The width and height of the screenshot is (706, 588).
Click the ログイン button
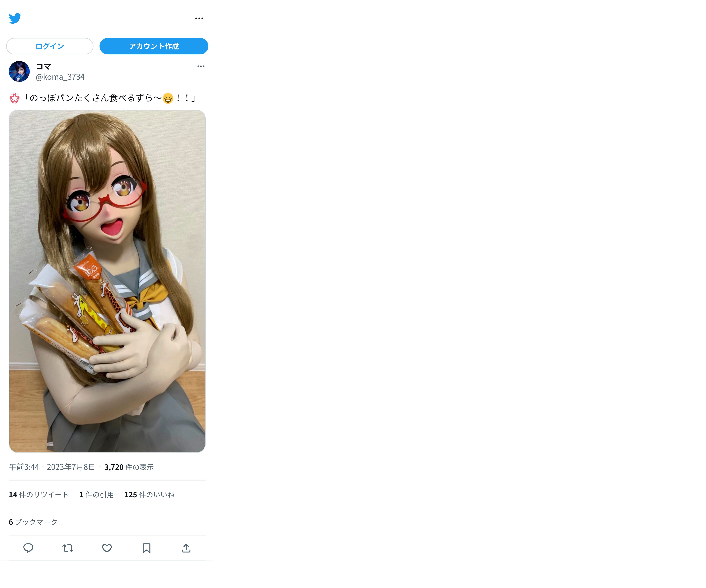pyautogui.click(x=50, y=46)
